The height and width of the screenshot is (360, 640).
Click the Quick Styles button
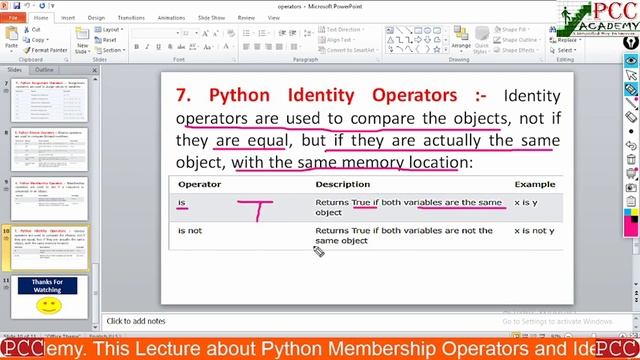[x=482, y=40]
